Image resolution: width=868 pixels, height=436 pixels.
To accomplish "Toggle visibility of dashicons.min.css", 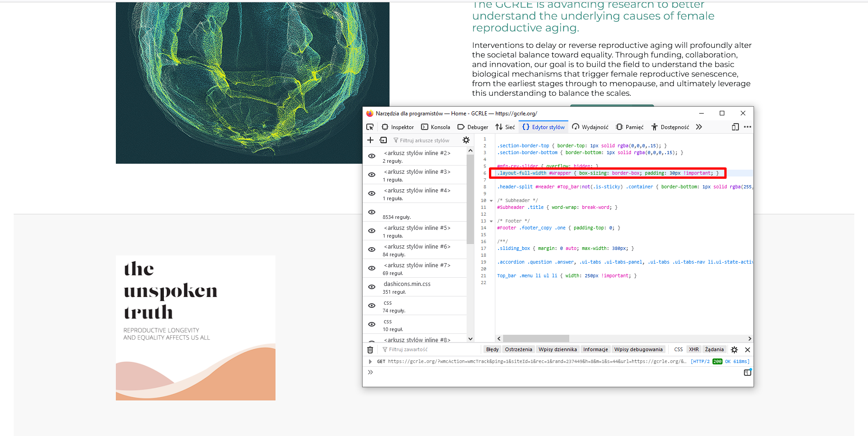I will [x=372, y=287].
